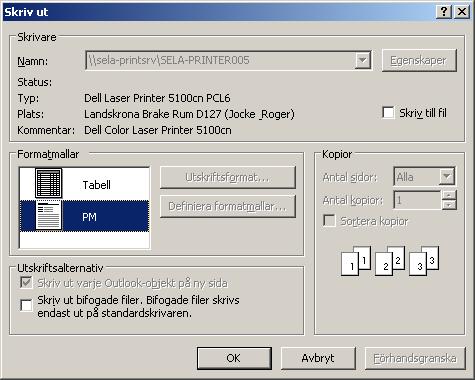Toggle Sortera kopior checkbox

329,221
